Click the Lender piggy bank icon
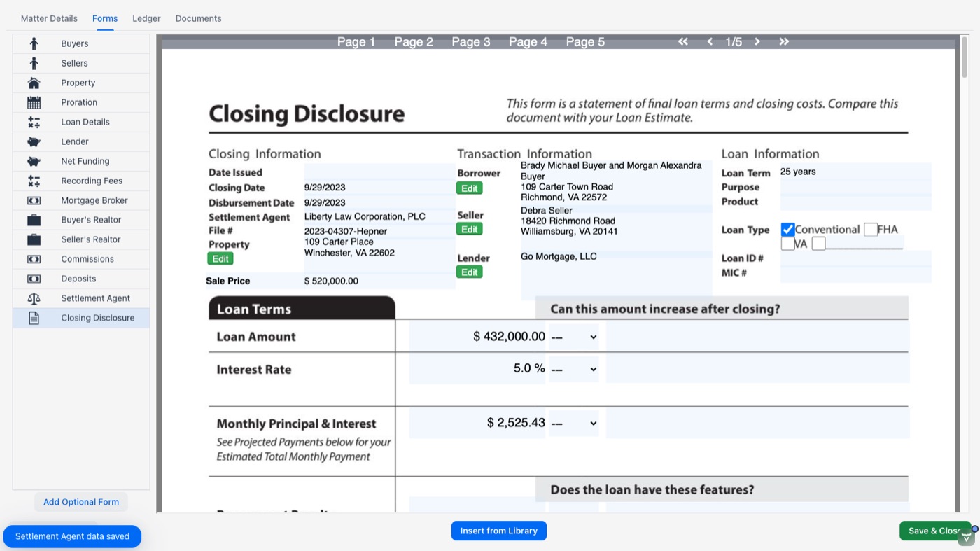Image resolution: width=980 pixels, height=551 pixels. 34,141
